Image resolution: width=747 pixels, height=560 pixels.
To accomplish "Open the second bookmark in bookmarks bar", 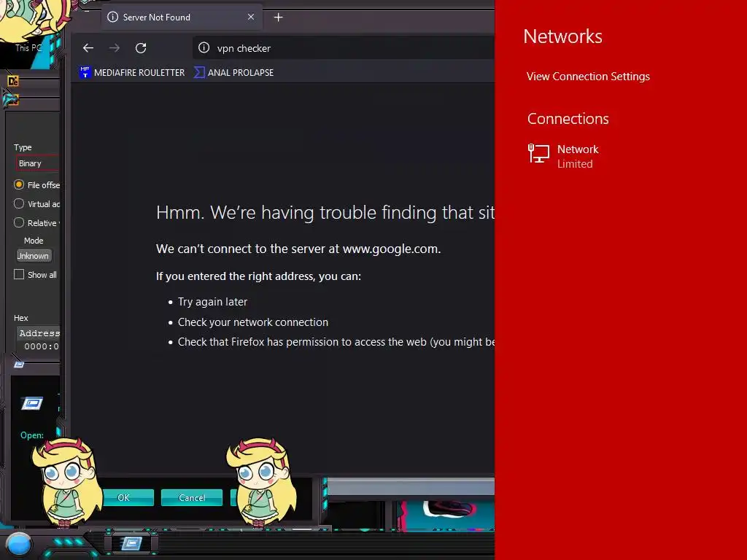I will tap(234, 72).
